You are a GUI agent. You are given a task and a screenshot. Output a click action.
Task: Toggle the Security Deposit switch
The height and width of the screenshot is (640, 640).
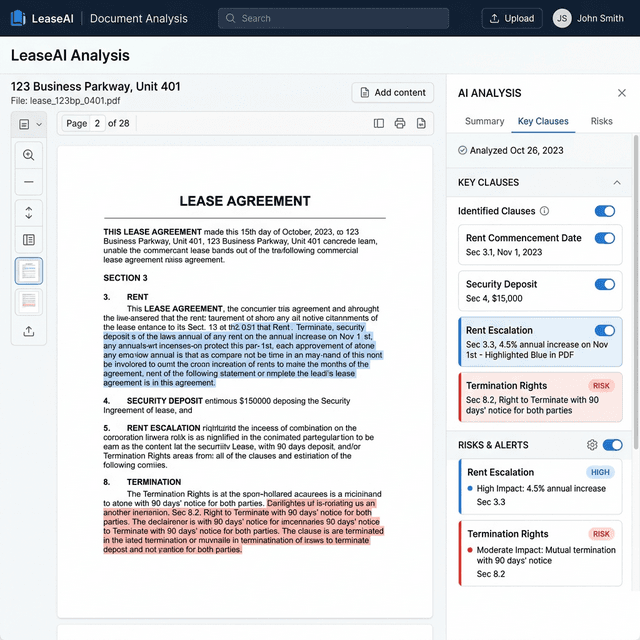605,284
